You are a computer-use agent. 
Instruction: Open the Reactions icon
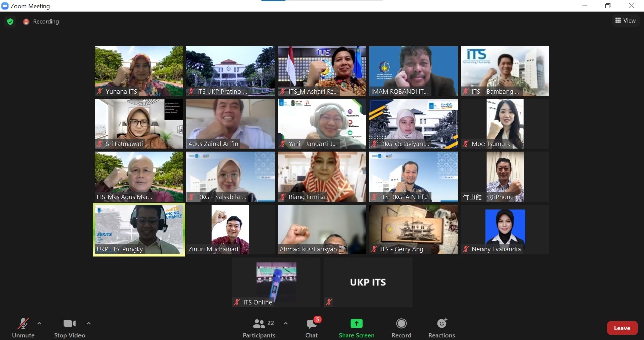441,323
